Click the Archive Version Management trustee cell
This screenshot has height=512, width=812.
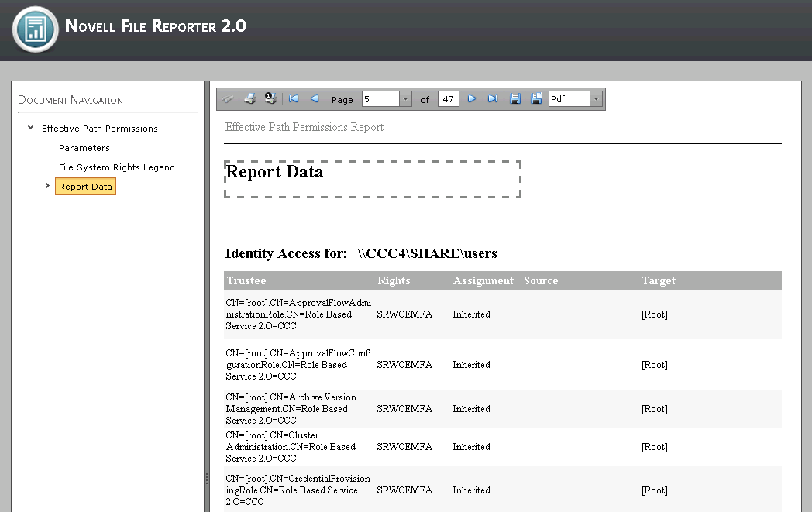point(291,408)
